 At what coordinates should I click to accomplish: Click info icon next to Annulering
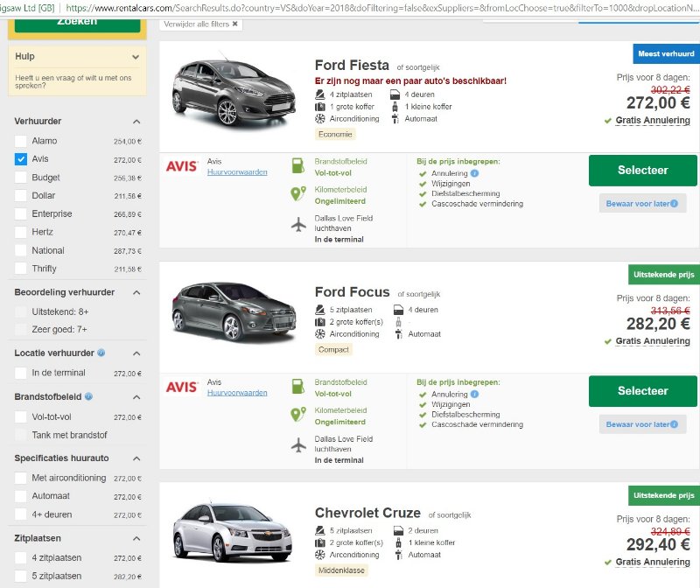(474, 173)
